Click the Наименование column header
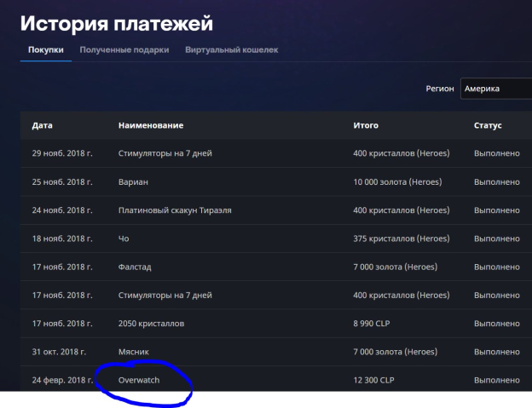 coord(151,125)
